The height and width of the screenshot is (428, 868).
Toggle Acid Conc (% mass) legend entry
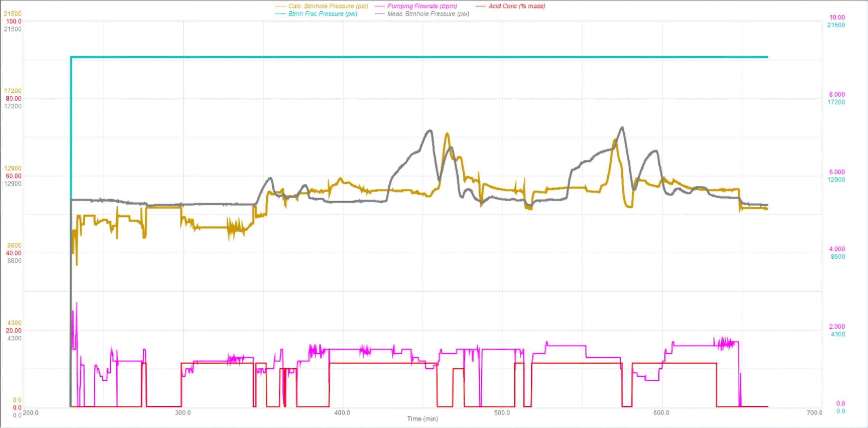517,6
